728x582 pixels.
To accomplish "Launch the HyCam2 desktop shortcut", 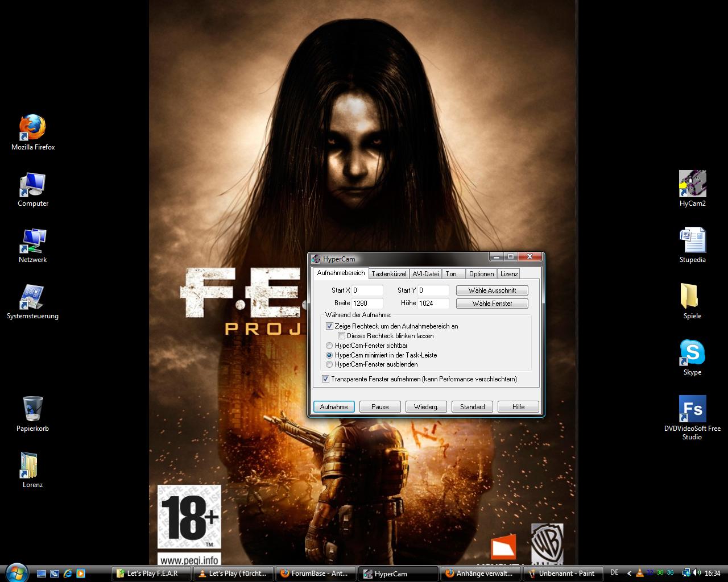I will (692, 184).
